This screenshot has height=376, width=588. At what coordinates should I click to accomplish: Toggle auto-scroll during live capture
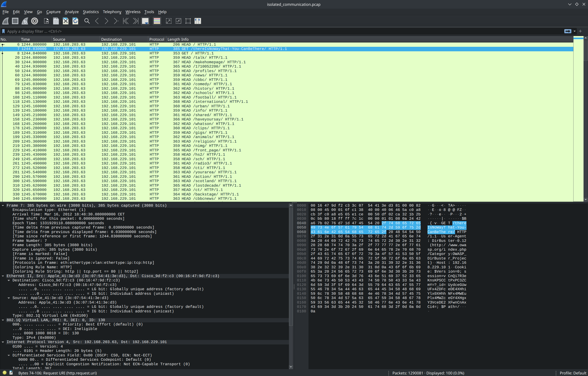pyautogui.click(x=145, y=21)
